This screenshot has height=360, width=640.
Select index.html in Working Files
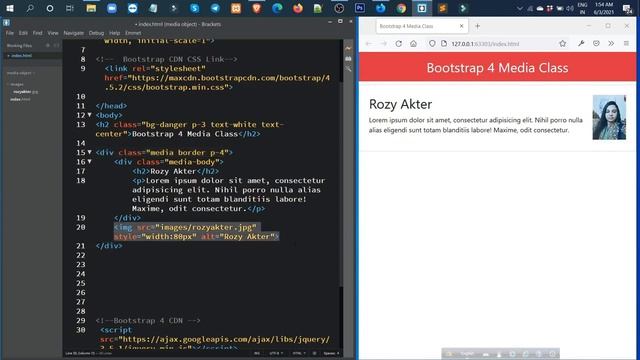pos(21,56)
